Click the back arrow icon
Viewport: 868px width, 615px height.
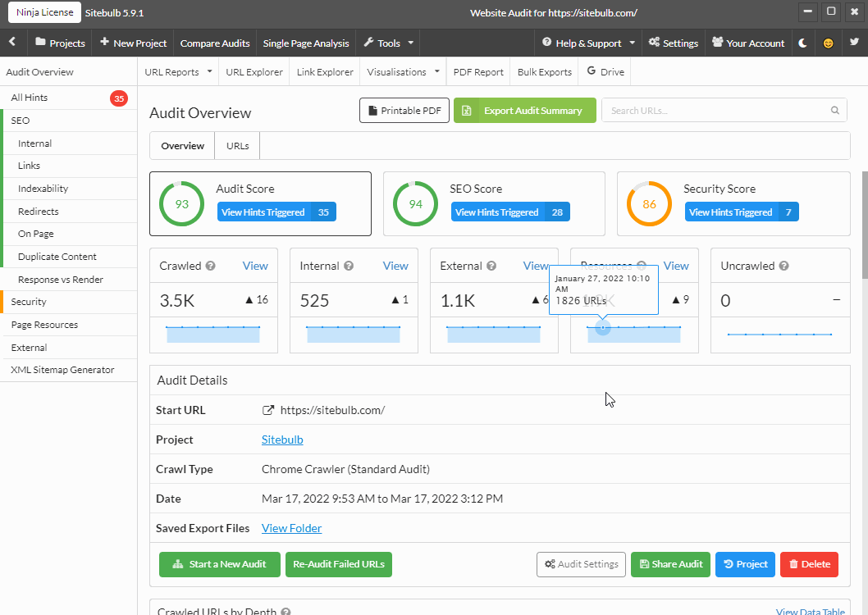tap(12, 43)
